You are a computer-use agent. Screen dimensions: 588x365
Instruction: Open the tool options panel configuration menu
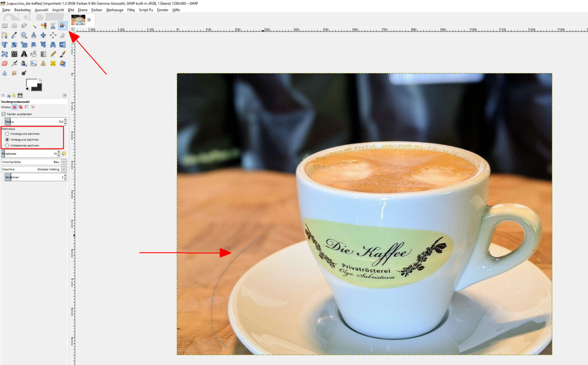pos(65,95)
